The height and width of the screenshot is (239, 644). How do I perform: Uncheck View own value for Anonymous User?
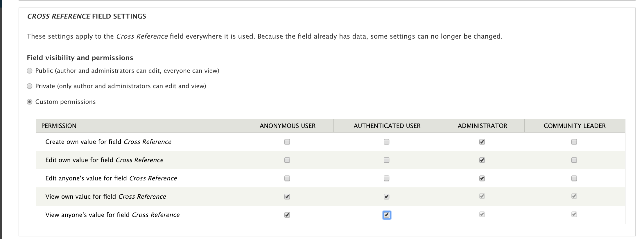click(x=287, y=197)
